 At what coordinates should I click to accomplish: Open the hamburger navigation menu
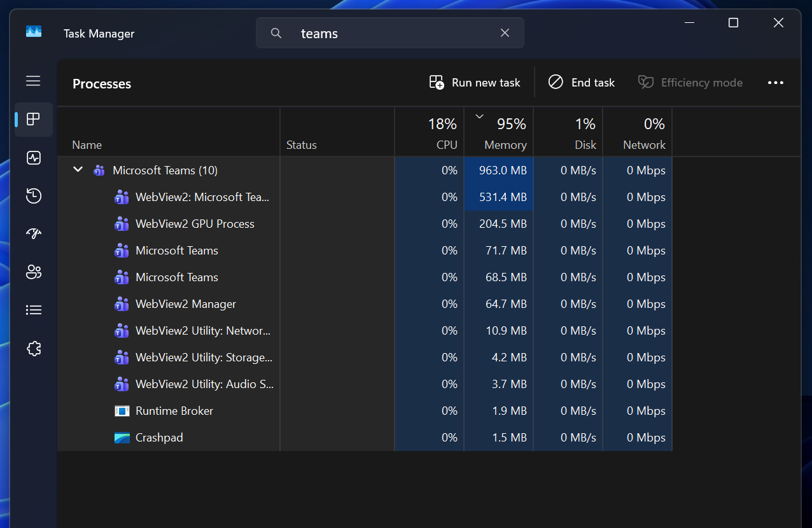tap(33, 81)
